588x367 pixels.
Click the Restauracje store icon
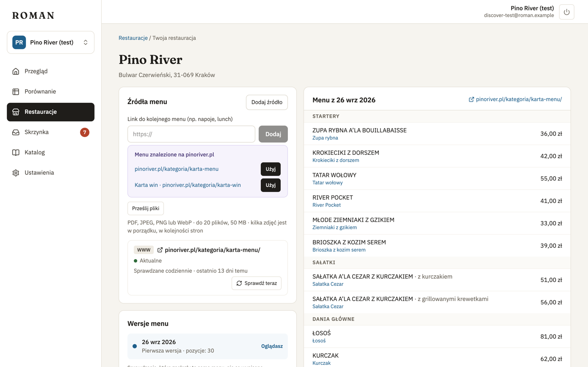[16, 112]
